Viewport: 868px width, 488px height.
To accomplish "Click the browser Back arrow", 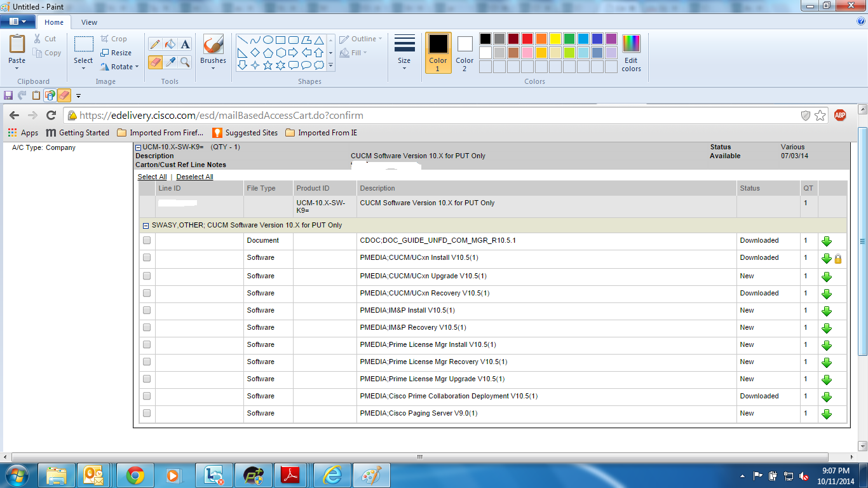I will pos(15,116).
